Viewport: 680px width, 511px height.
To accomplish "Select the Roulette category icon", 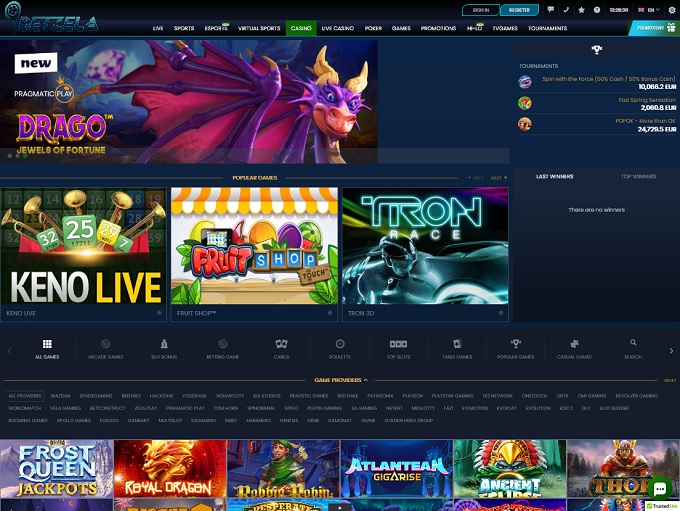I will coord(340,347).
